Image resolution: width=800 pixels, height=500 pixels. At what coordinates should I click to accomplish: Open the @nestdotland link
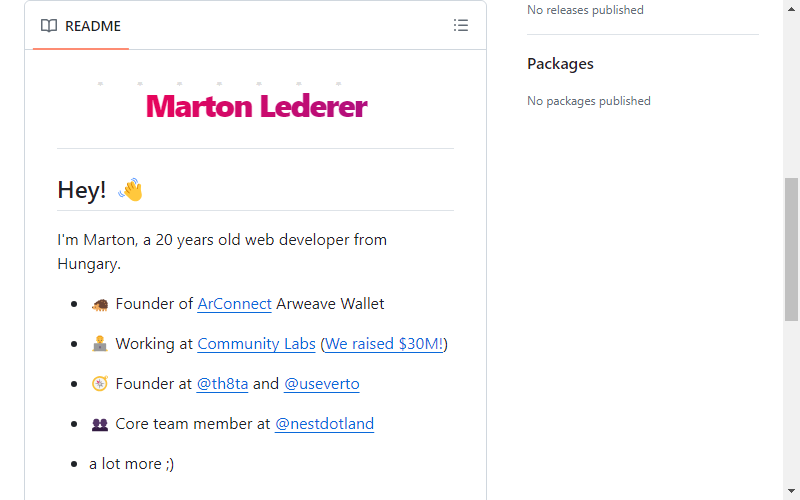[x=324, y=423]
